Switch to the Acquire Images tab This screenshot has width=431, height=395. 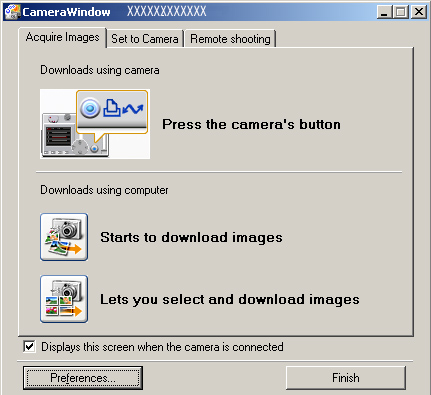[x=62, y=37]
